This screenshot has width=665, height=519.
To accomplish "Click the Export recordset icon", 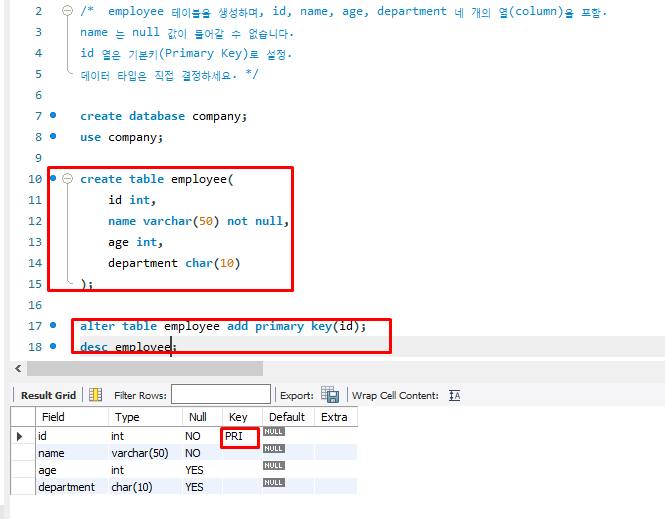I will pos(330,394).
